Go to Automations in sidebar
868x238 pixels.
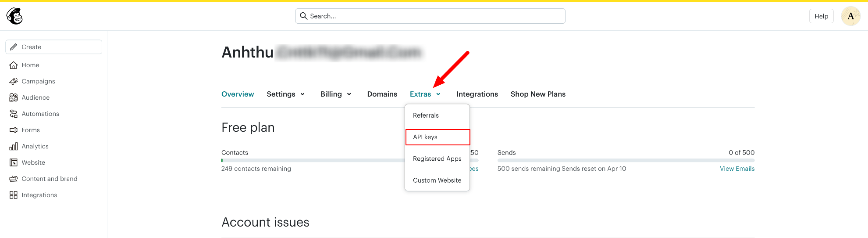coord(40,114)
